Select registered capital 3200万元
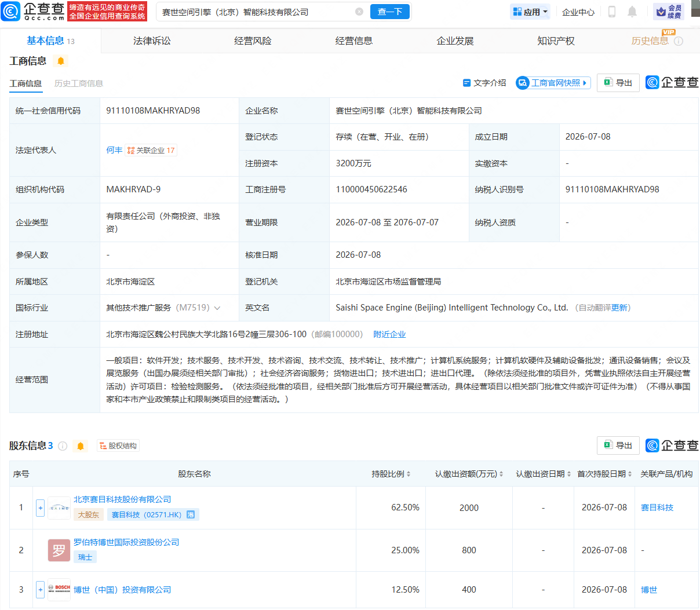Image resolution: width=700 pixels, height=610 pixels. coord(353,163)
